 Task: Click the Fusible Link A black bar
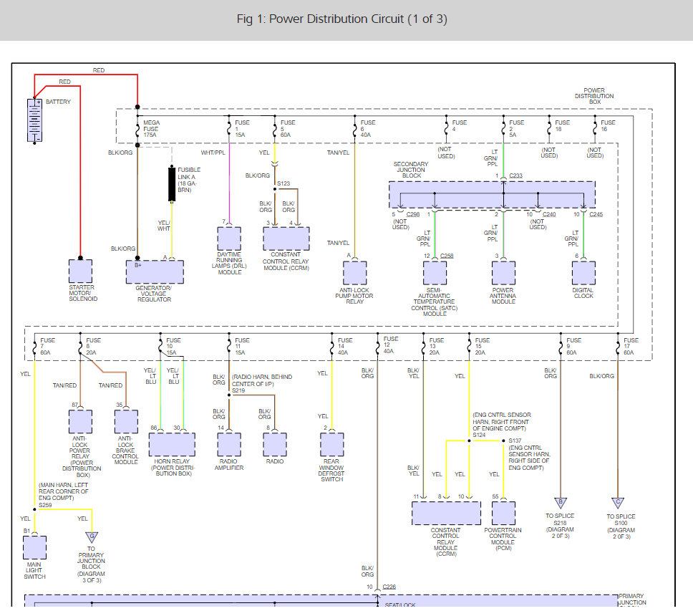point(172,184)
